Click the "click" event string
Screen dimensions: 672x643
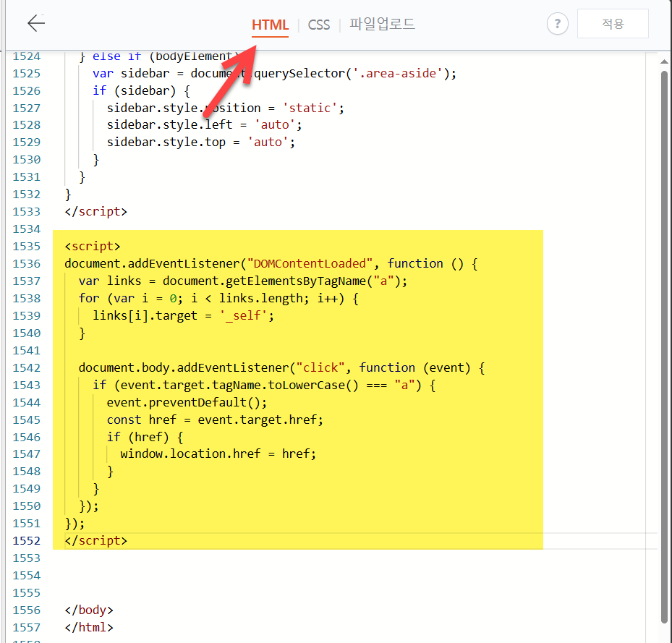320,368
